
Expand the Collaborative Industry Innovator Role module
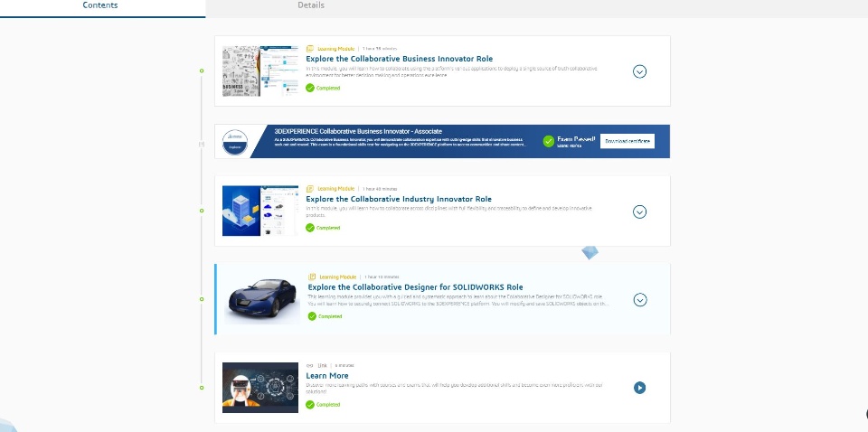(x=639, y=211)
